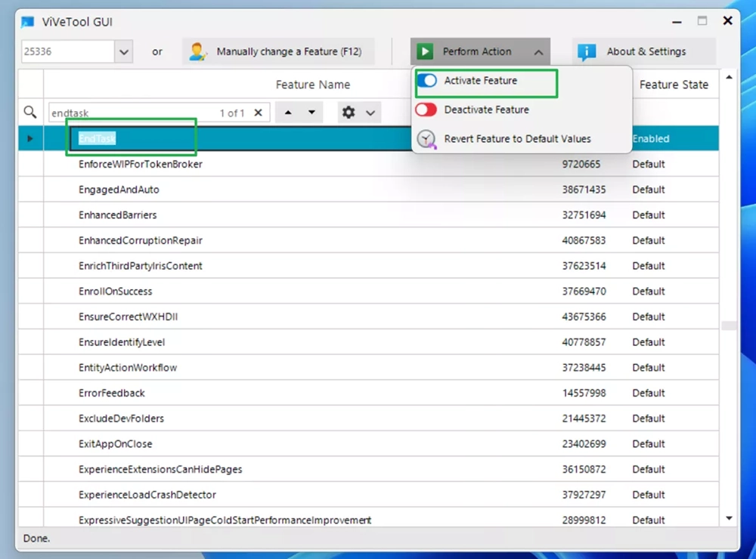Select Deactivate Feature menu entry
Screen dimensions: 756x559
click(486, 110)
